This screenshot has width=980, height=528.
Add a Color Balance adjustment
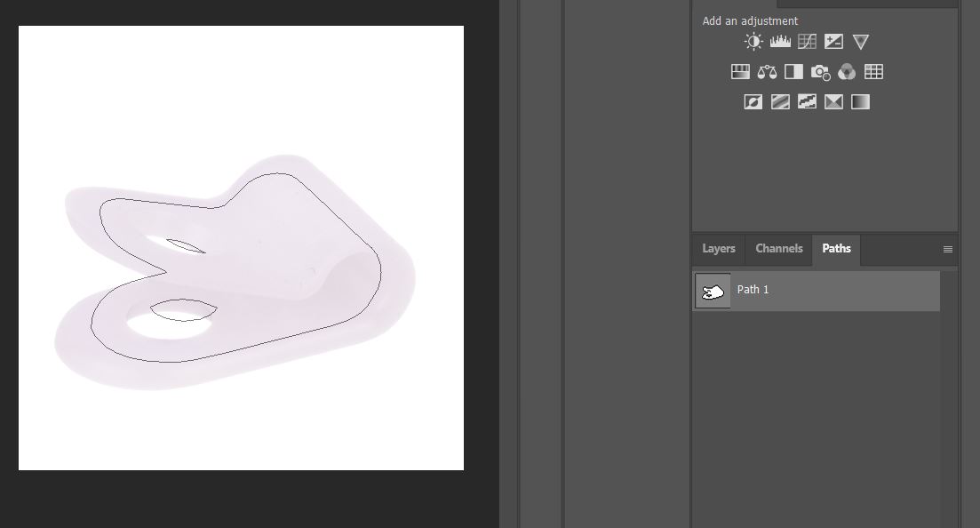tap(767, 72)
